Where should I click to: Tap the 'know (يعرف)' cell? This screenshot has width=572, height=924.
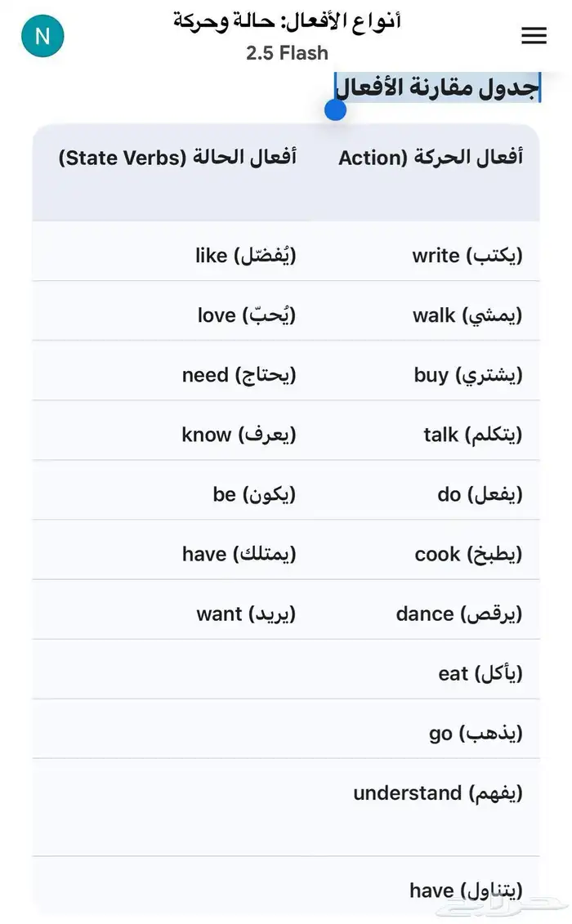coord(239,435)
